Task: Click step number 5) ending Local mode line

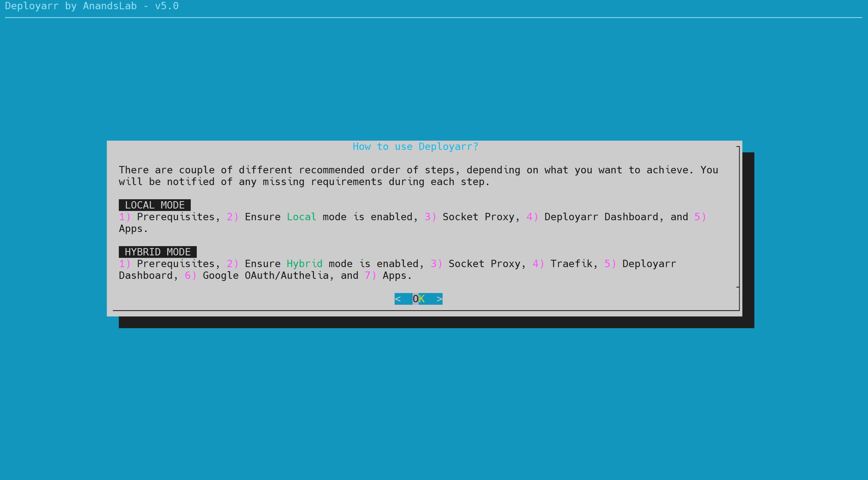Action: [700, 217]
